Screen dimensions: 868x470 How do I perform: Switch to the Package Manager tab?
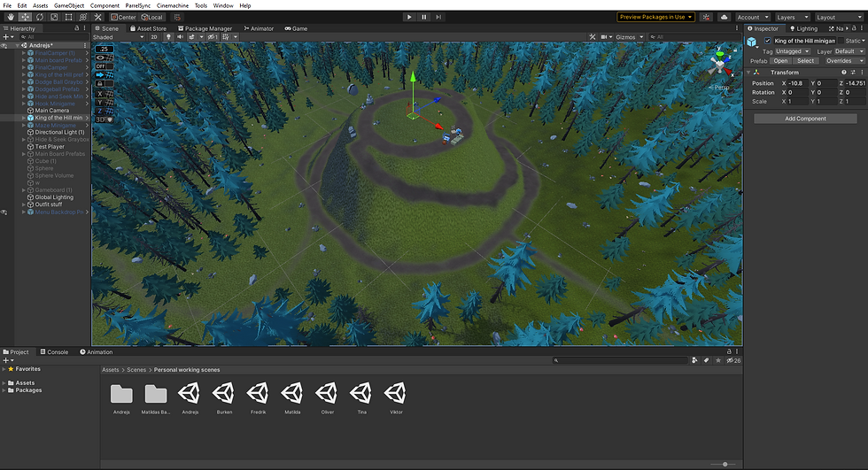pyautogui.click(x=205, y=28)
